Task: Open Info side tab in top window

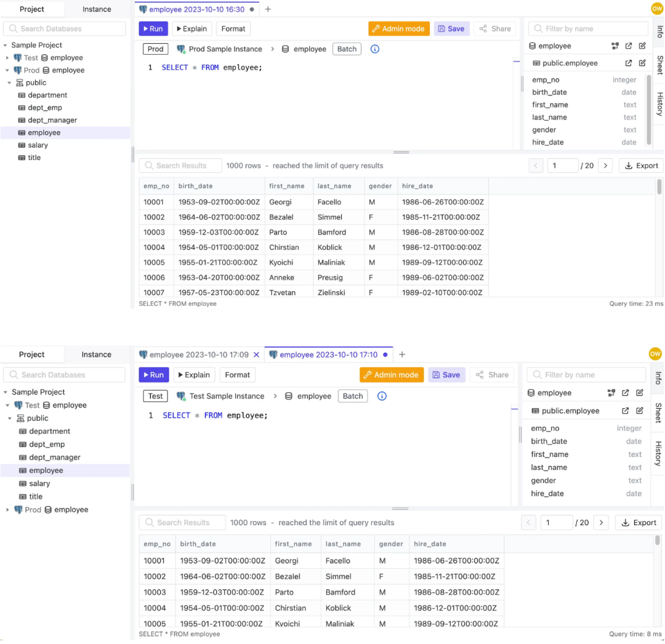Action: point(659,31)
